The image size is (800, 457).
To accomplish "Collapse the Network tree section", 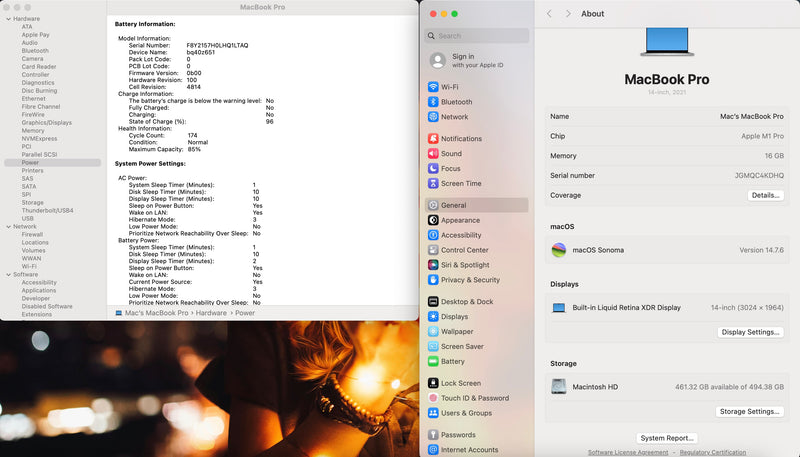I will pos(7,227).
